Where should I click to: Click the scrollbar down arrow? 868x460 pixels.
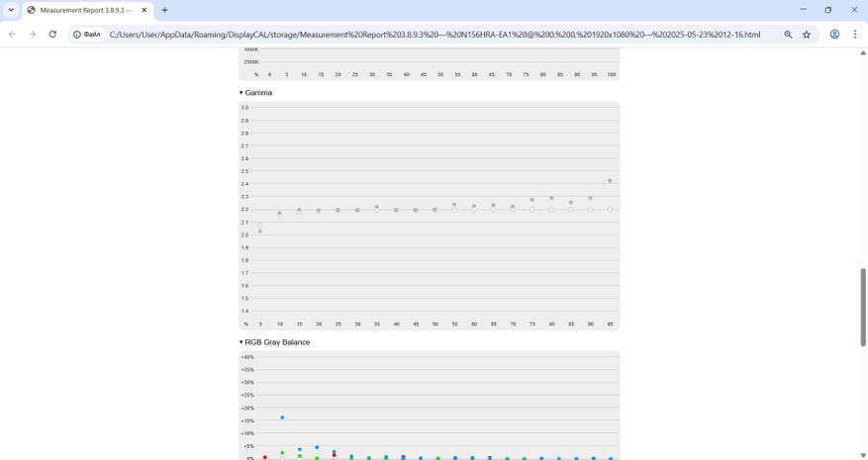pos(862,455)
